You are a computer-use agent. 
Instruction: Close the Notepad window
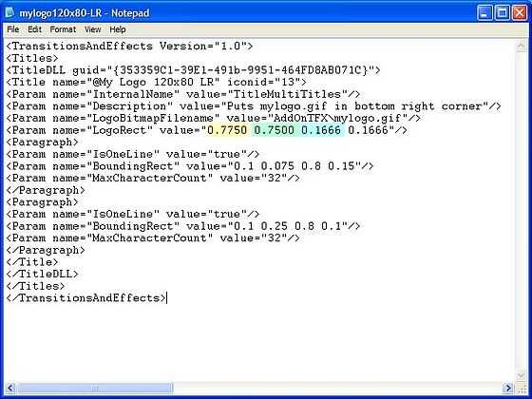tap(520, 13)
